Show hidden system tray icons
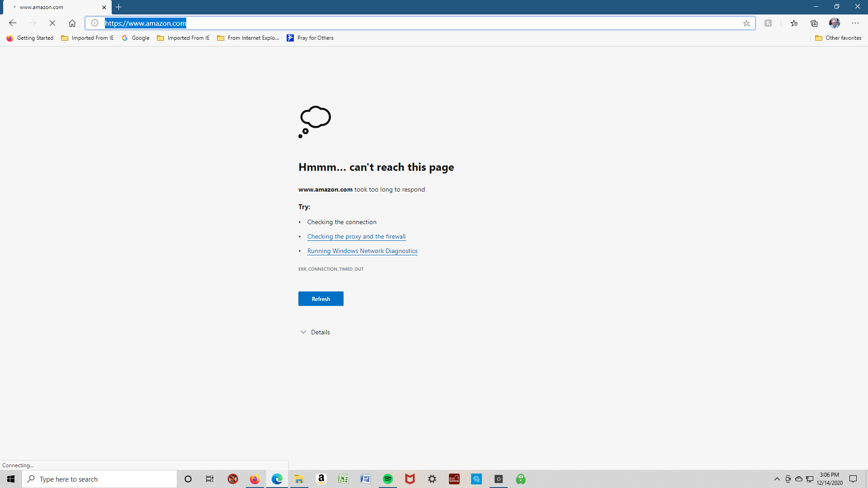This screenshot has height=488, width=868. click(777, 479)
